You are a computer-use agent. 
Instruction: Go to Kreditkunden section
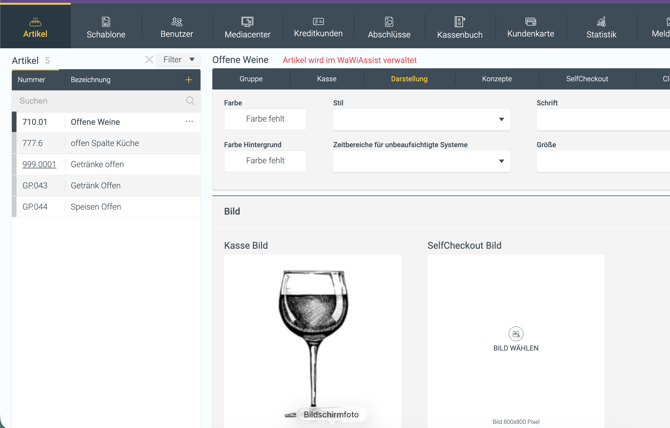[x=318, y=27]
